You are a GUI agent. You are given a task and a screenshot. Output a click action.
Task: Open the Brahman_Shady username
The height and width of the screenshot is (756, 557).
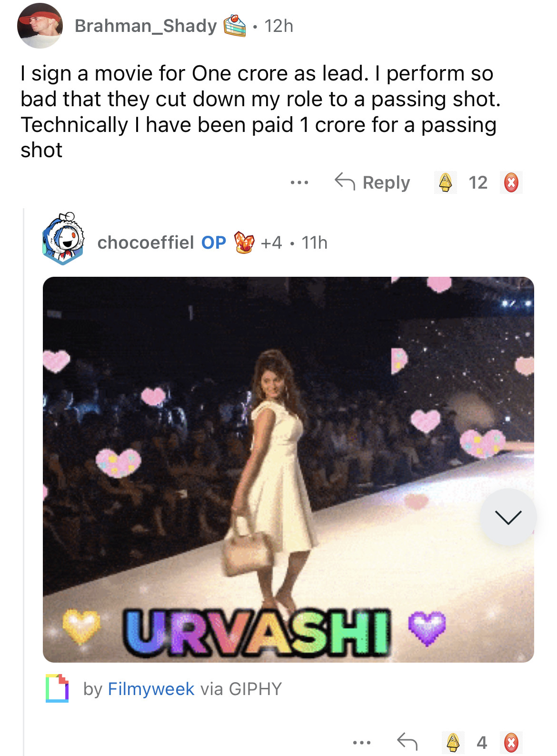point(146,26)
